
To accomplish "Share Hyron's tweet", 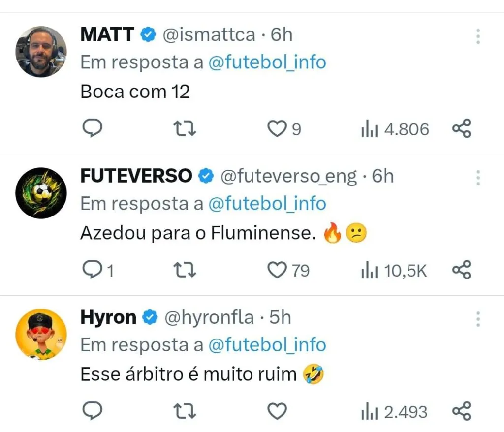I will tap(462, 411).
